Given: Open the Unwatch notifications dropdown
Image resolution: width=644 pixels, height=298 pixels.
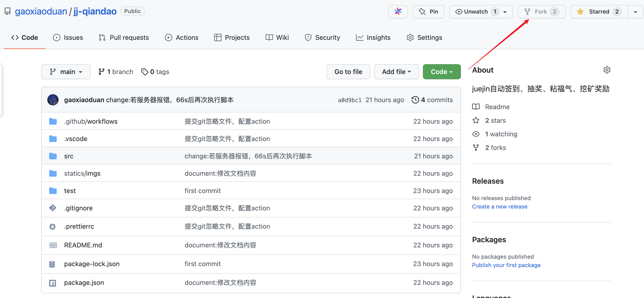Looking at the screenshot, I should (x=480, y=11).
